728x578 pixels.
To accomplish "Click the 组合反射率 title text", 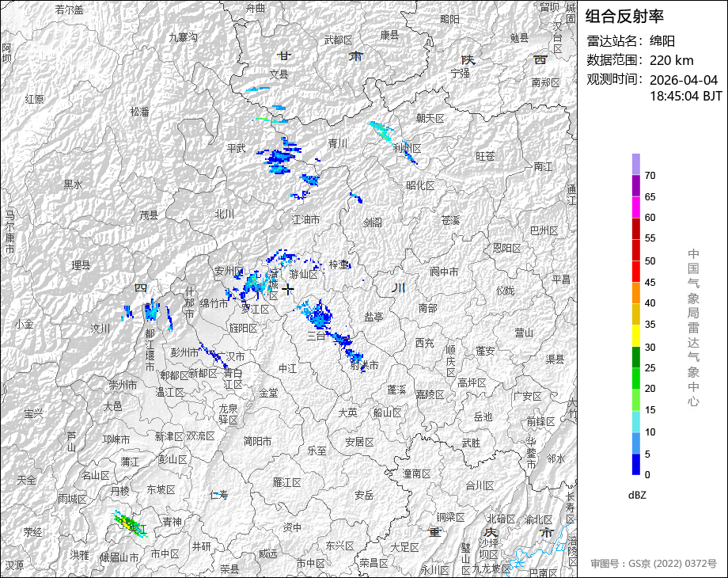I will tap(624, 17).
